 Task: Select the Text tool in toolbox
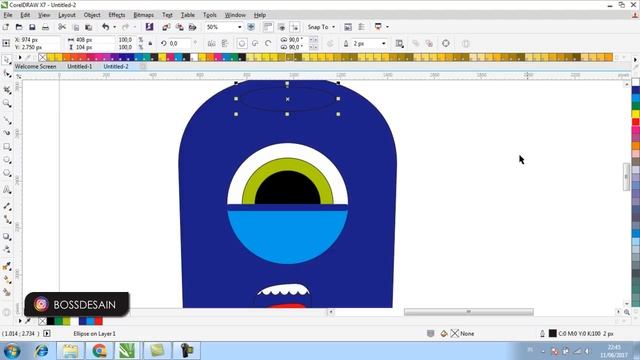click(7, 190)
